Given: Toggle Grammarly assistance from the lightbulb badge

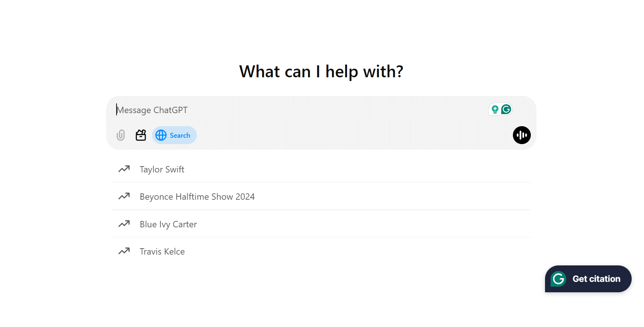Looking at the screenshot, I should [495, 109].
